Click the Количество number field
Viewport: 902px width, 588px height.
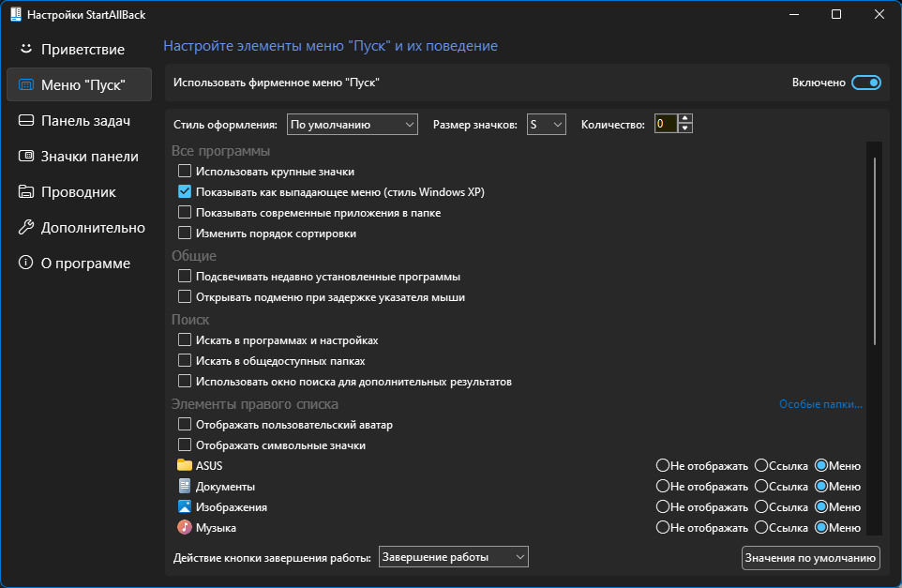tap(666, 124)
